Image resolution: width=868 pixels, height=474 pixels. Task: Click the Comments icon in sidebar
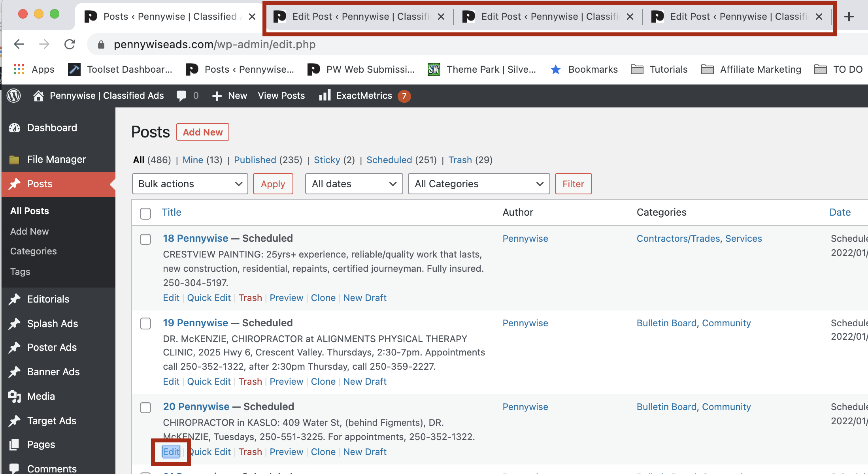(x=15, y=468)
